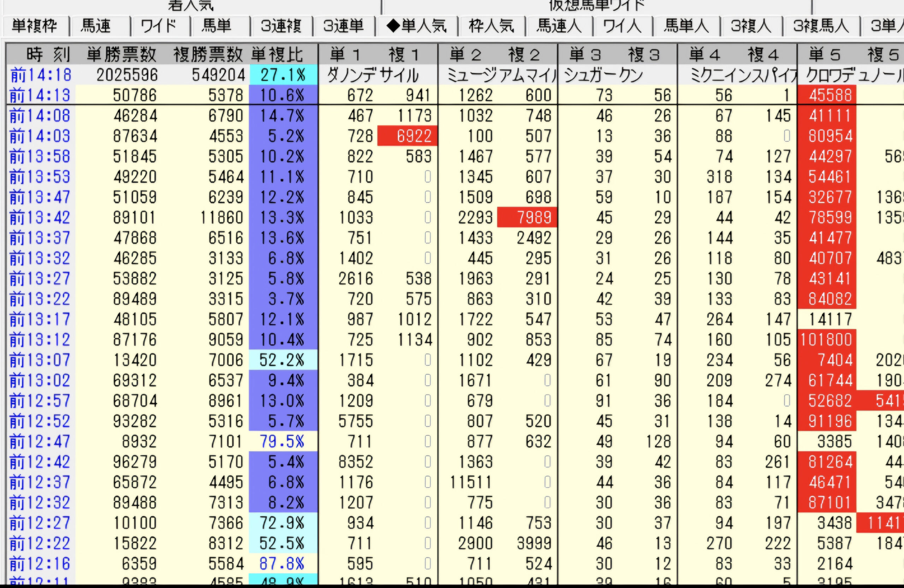Click the 11511 cell under 単2
The height and width of the screenshot is (588, 904).
pyautogui.click(x=471, y=482)
